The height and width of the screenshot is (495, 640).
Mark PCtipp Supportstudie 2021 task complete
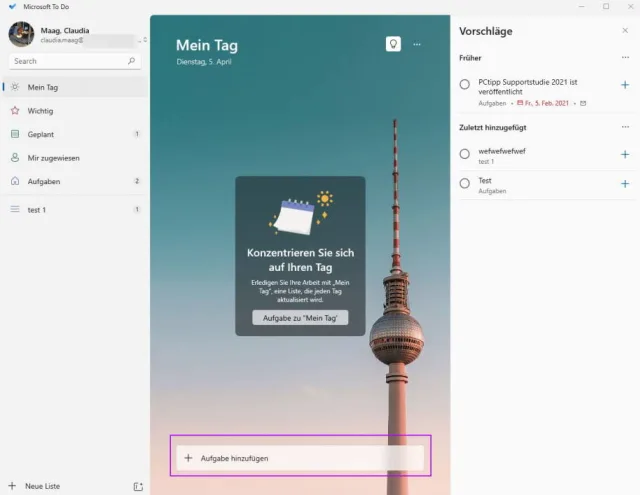[x=465, y=85]
